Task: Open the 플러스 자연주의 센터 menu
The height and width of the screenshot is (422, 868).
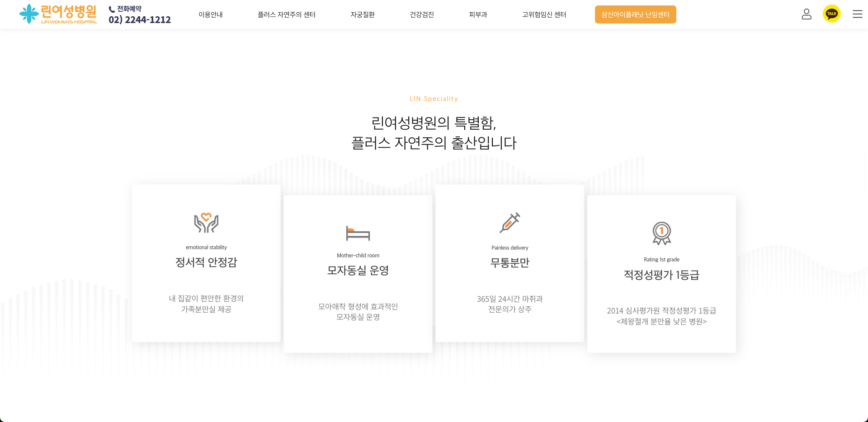Action: tap(287, 14)
